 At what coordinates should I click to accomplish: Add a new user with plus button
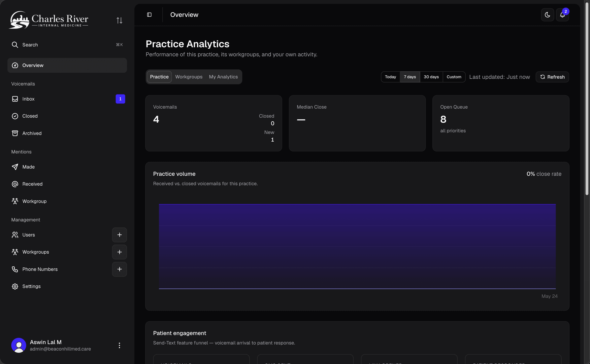[x=120, y=235]
